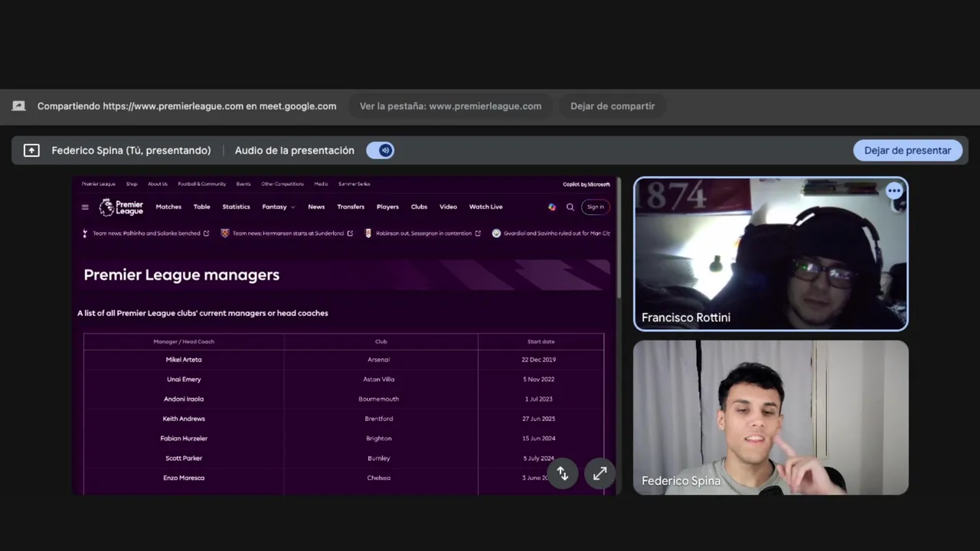Click the screen-share icon in sharing bar
This screenshot has width=980, height=551.
pos(18,106)
